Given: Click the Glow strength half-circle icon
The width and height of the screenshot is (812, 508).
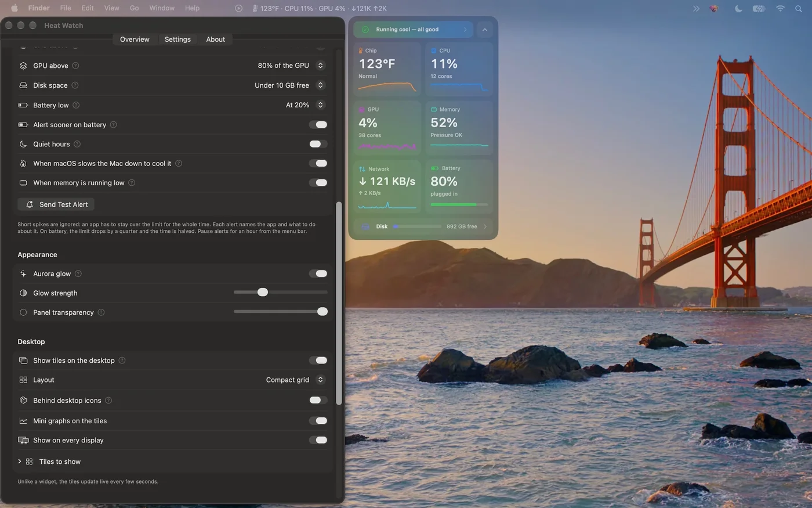Looking at the screenshot, I should pos(23,293).
